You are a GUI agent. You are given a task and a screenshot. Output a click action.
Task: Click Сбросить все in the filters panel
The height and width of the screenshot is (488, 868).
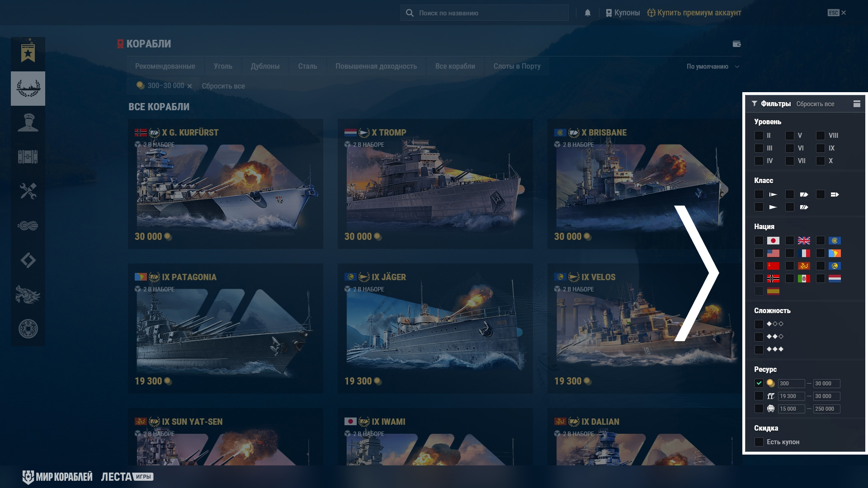point(815,104)
